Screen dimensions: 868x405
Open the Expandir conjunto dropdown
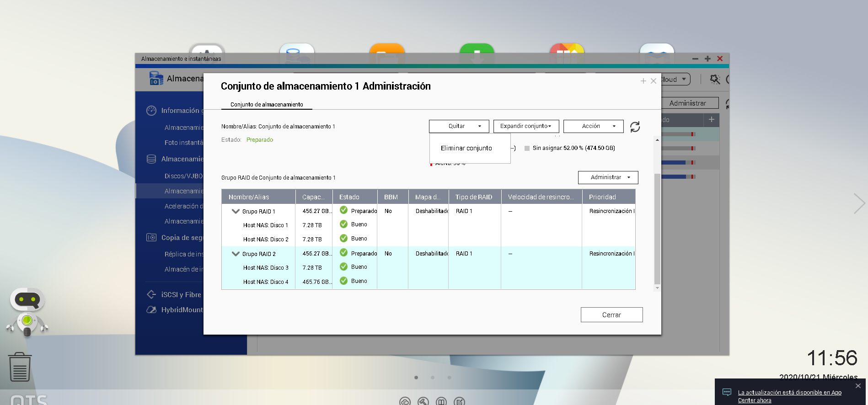526,126
